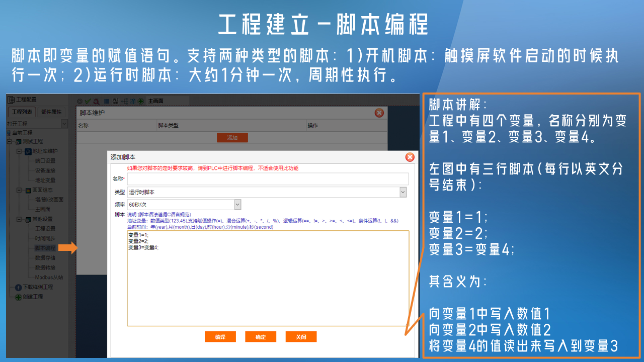Collapse the 其他设置 tree node
The image size is (644, 362).
point(19,219)
